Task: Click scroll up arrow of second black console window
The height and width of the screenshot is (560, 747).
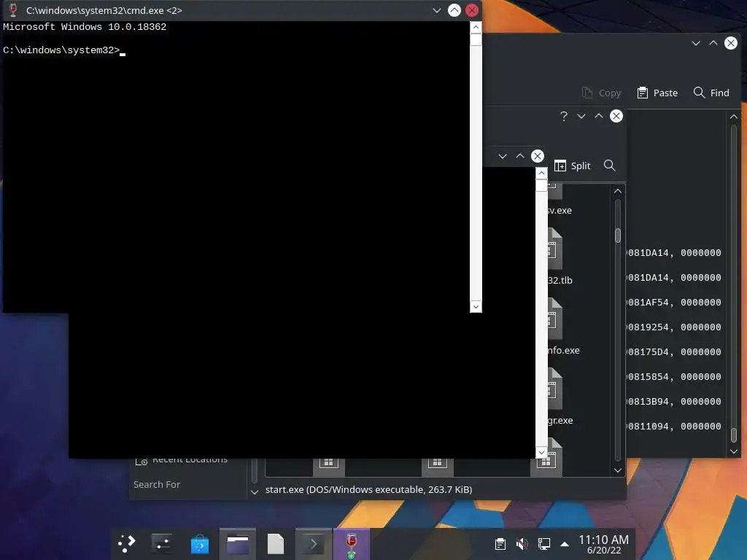Action: coord(541,173)
